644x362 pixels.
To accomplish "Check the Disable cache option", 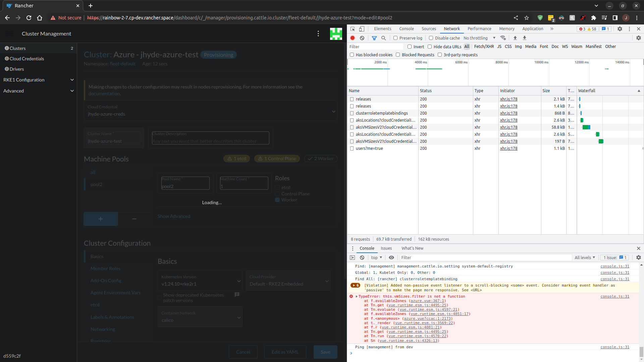I will (431, 38).
